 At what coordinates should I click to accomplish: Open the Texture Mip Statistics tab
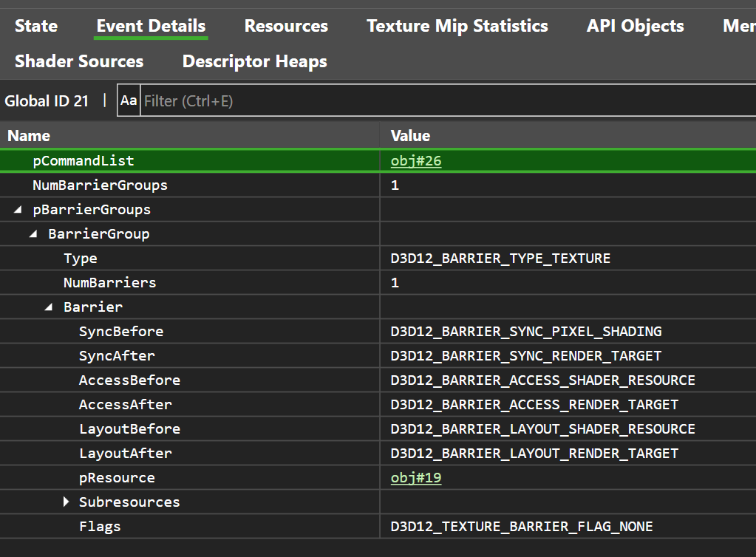tap(457, 26)
